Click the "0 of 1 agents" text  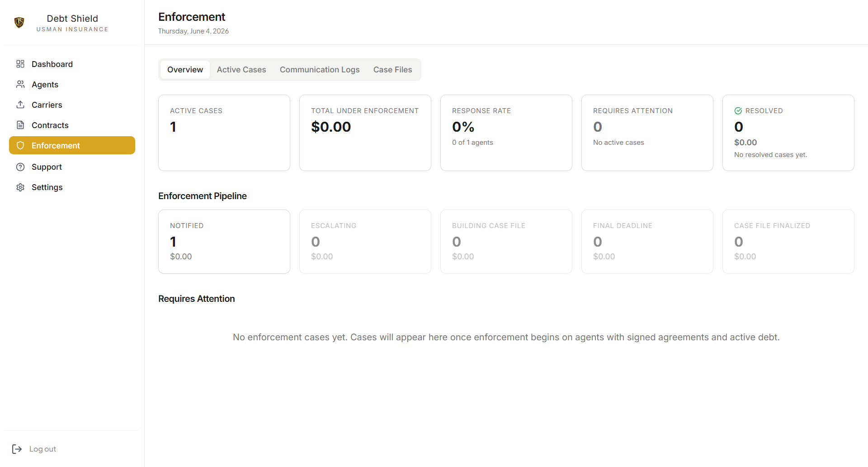472,143
